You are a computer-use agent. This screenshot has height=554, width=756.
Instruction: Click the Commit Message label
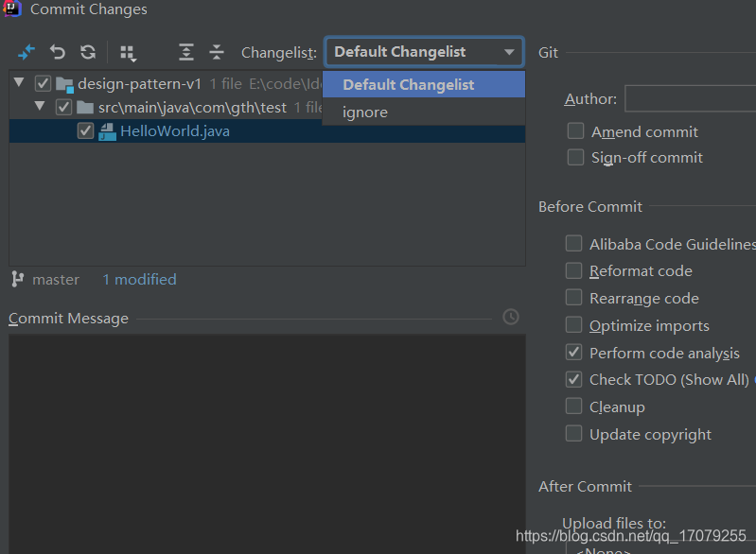coord(68,319)
